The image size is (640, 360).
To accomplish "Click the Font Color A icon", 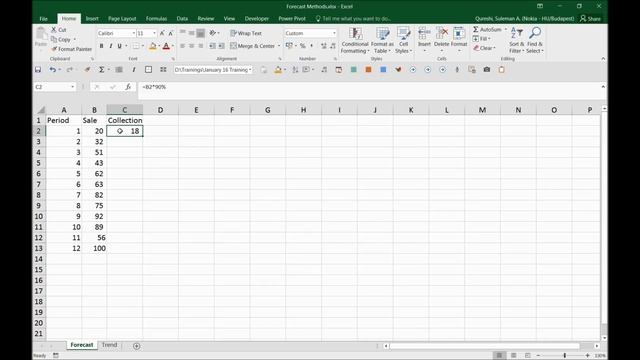I will [x=166, y=46].
